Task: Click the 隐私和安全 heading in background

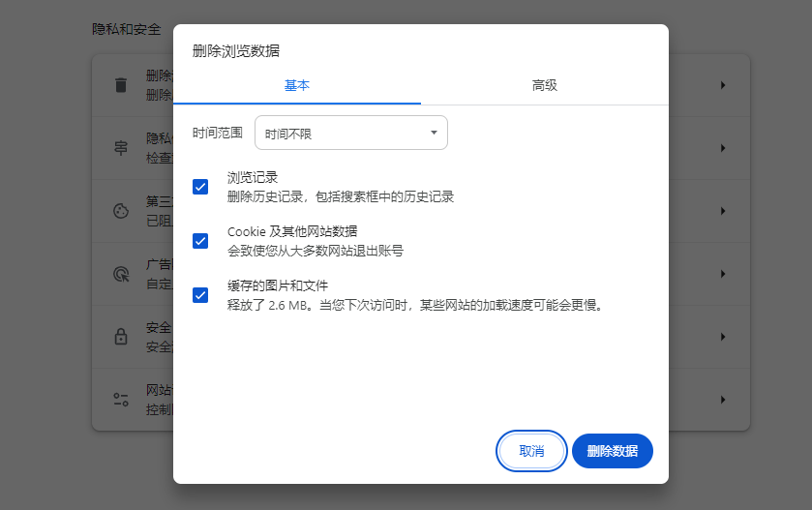Action: pyautogui.click(x=127, y=29)
